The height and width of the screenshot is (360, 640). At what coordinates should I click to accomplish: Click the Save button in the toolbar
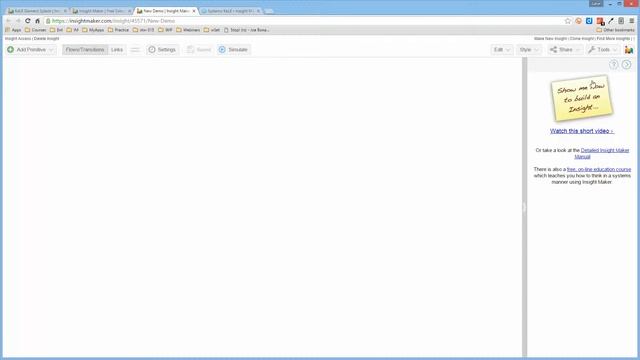pos(199,49)
